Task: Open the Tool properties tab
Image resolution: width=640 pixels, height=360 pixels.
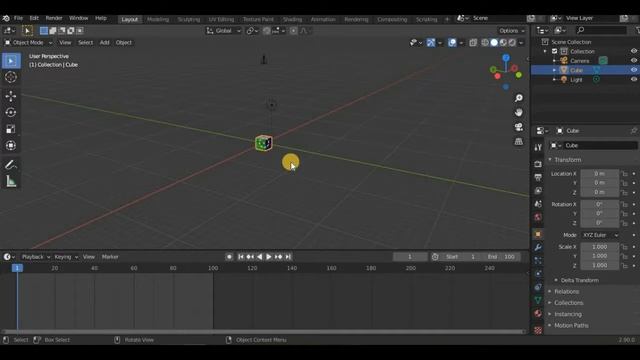Action: (538, 147)
